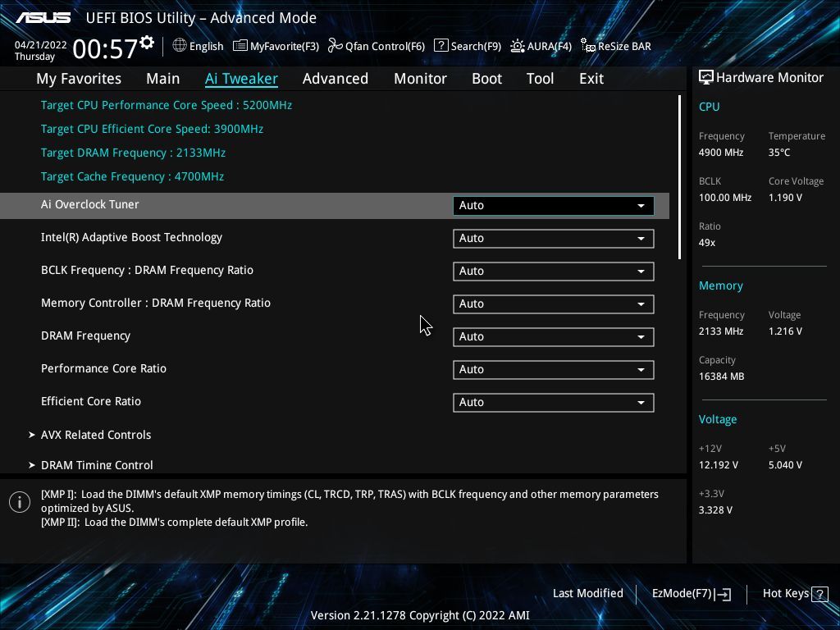Open the DRAM Frequency dropdown

coord(554,337)
